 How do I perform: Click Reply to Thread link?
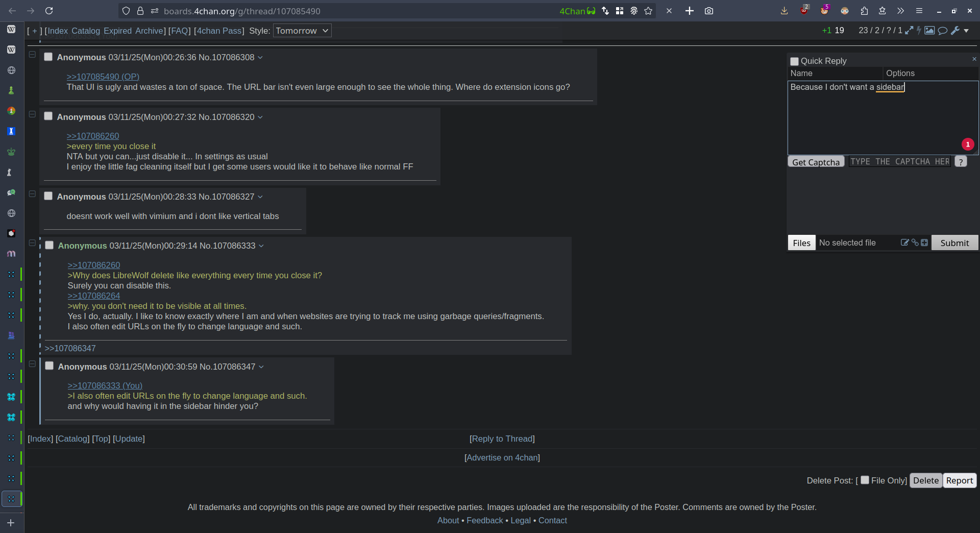502,439
